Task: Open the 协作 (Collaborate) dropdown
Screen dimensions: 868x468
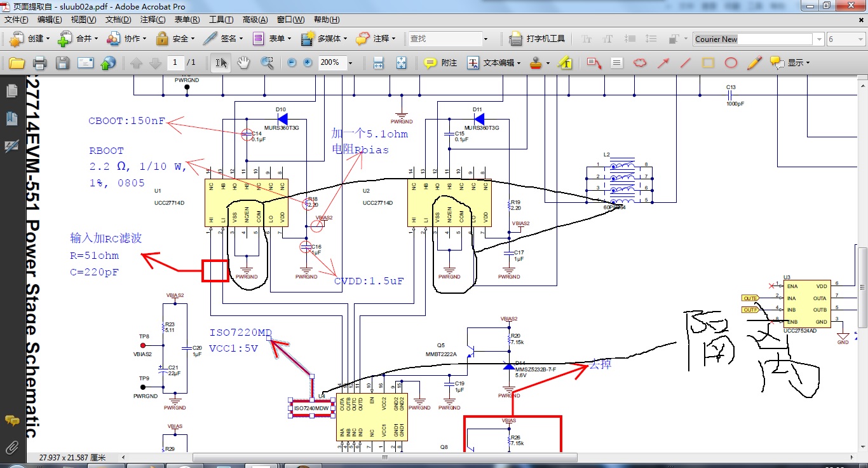Action: click(126, 39)
